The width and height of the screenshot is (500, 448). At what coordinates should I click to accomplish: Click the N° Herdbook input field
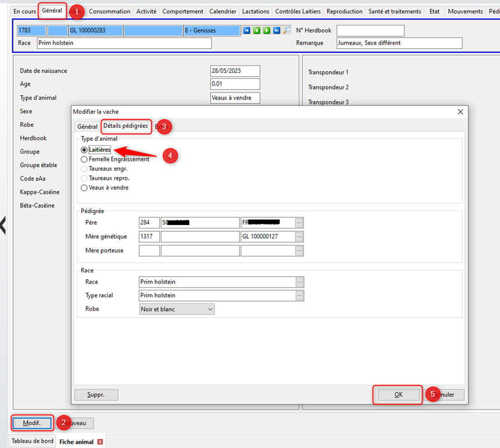[x=370, y=31]
